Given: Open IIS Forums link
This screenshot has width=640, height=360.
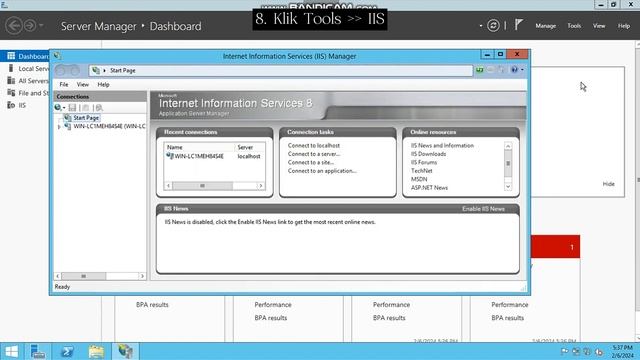Looking at the screenshot, I should (x=424, y=162).
